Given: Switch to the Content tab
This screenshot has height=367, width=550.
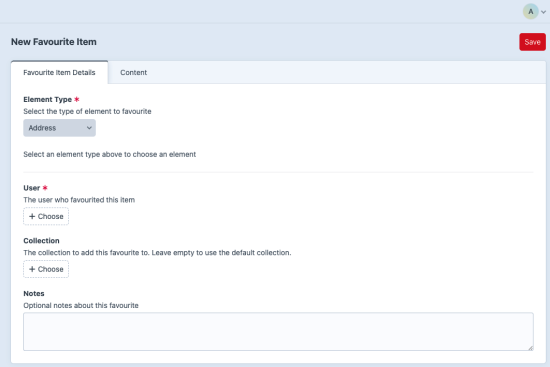Looking at the screenshot, I should 133,73.
